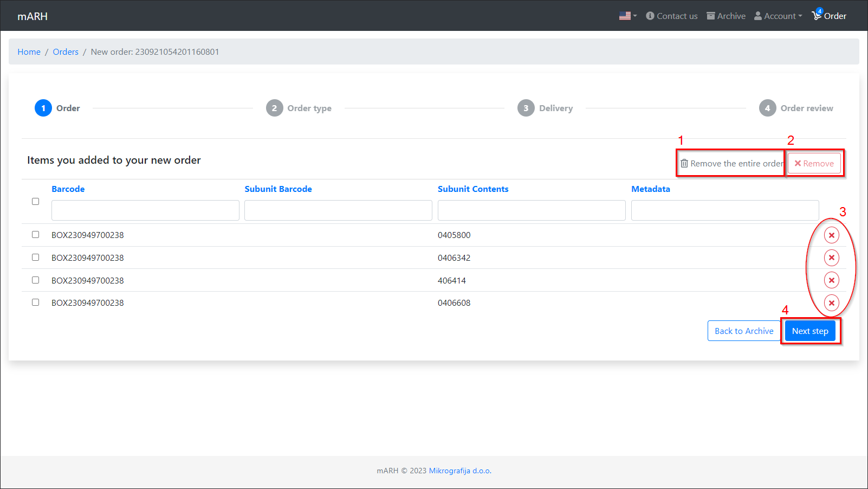Sort by Barcode column header
The width and height of the screenshot is (868, 489).
[x=68, y=189]
